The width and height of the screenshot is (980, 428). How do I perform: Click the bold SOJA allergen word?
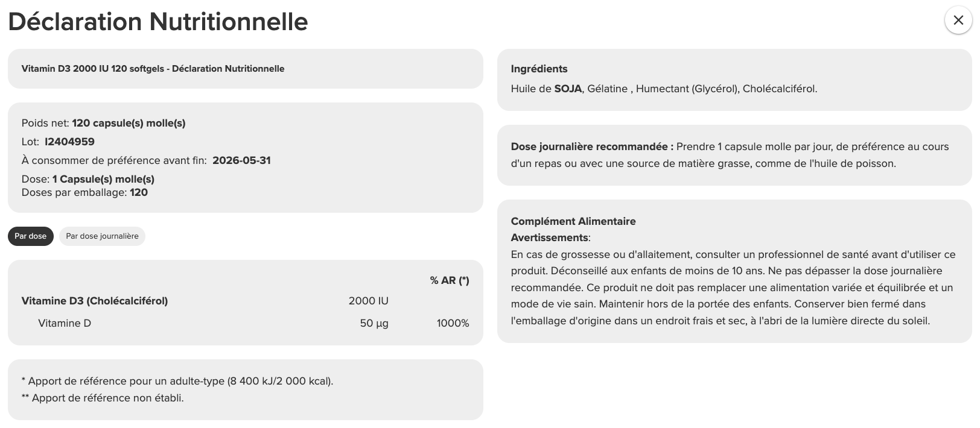[x=568, y=89]
